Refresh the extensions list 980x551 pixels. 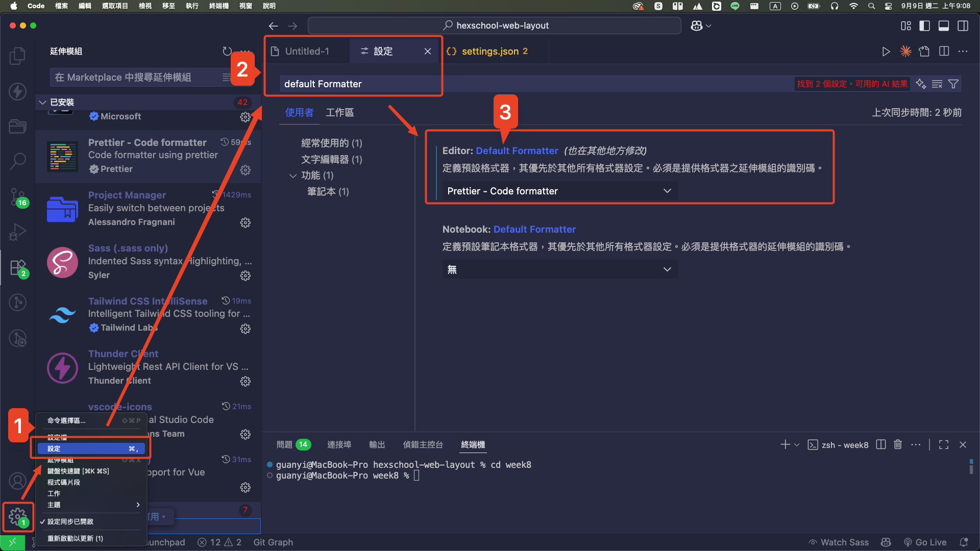pos(227,51)
